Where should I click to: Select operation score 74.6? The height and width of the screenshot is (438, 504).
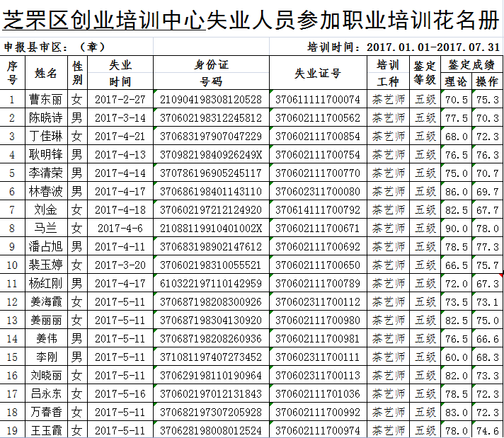pyautogui.click(x=487, y=430)
